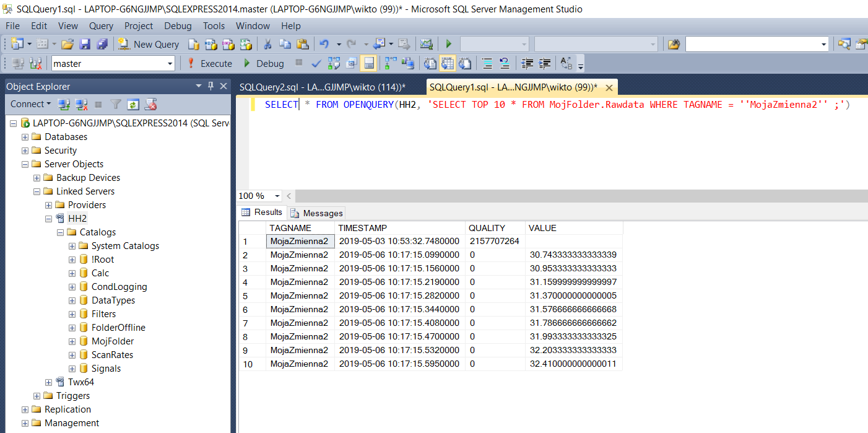
Task: Select the VALUE cell in row 5
Action: coord(573,295)
